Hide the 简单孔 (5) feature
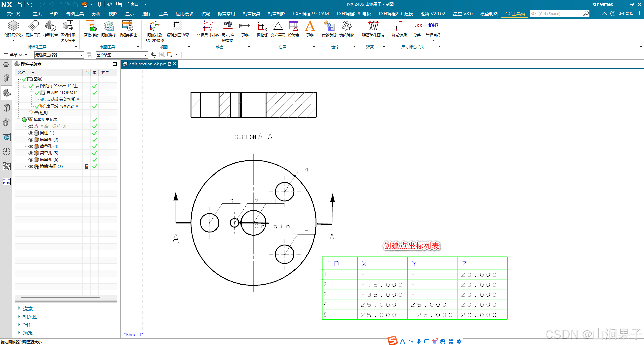 click(x=31, y=153)
